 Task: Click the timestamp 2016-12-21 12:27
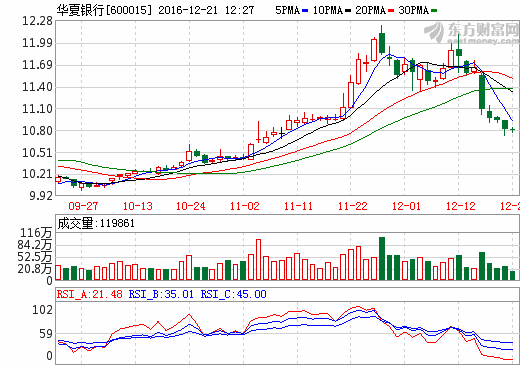[206, 10]
